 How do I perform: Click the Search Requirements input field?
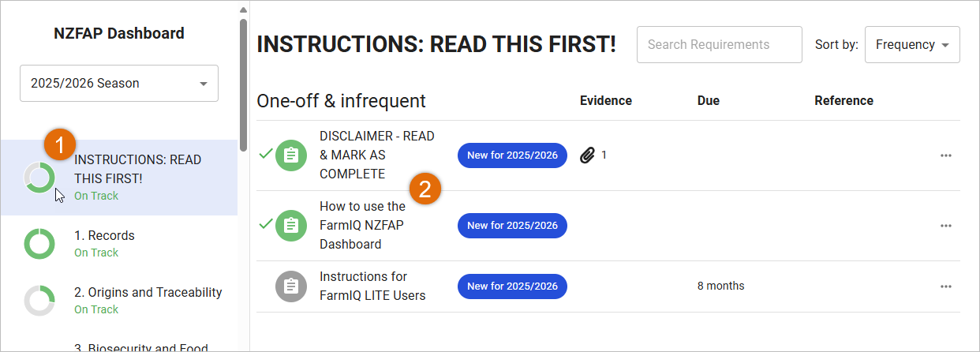719,45
